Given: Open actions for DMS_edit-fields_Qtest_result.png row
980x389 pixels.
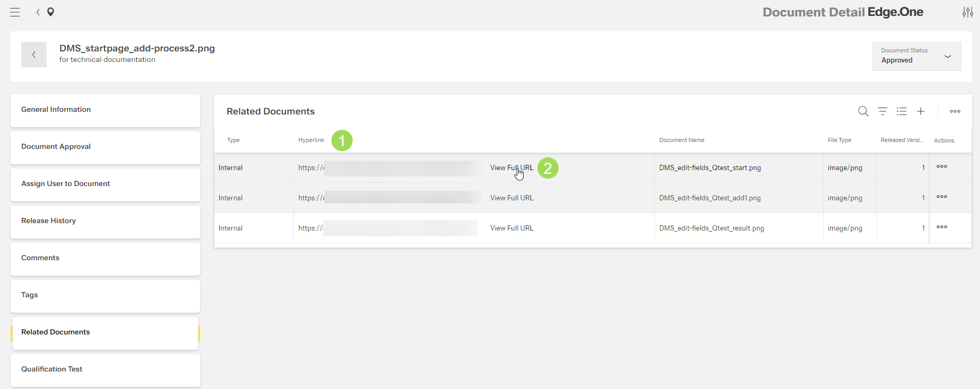Looking at the screenshot, I should [941, 227].
